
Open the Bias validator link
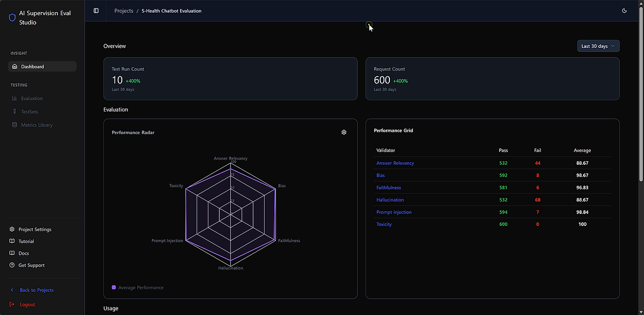(x=380, y=175)
